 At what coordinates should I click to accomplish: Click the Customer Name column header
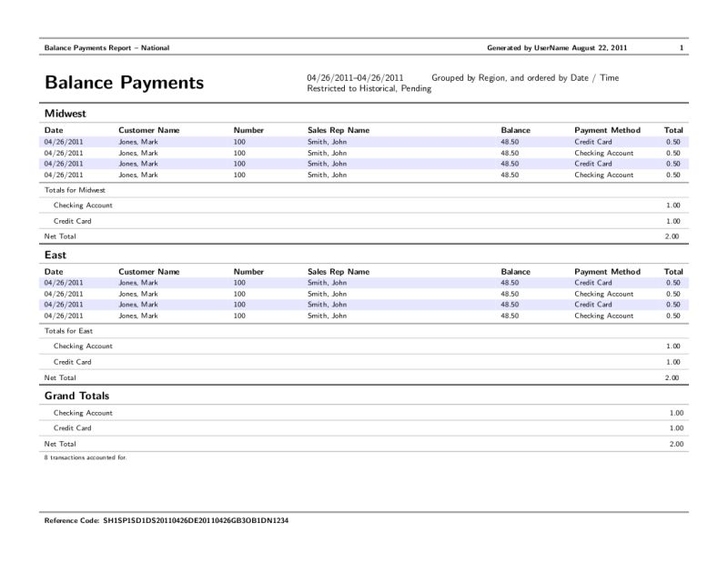click(x=147, y=130)
